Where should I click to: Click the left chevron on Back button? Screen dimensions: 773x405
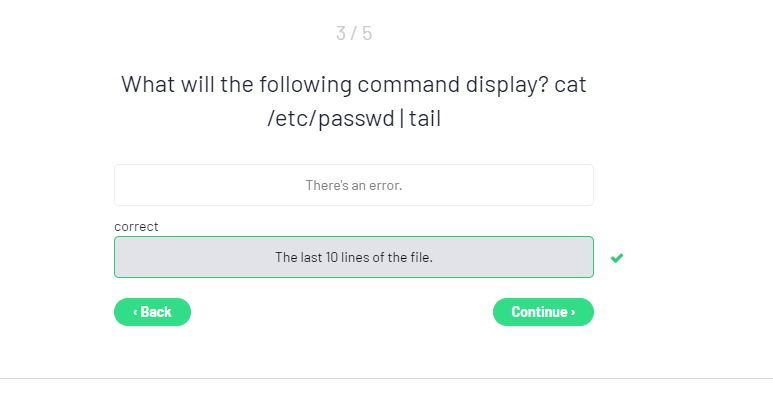(135, 312)
